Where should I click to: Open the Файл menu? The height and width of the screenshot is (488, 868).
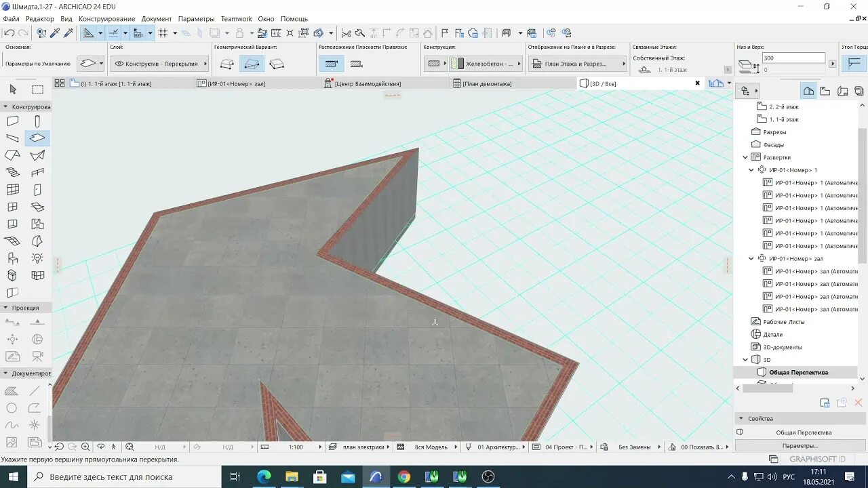pos(11,19)
